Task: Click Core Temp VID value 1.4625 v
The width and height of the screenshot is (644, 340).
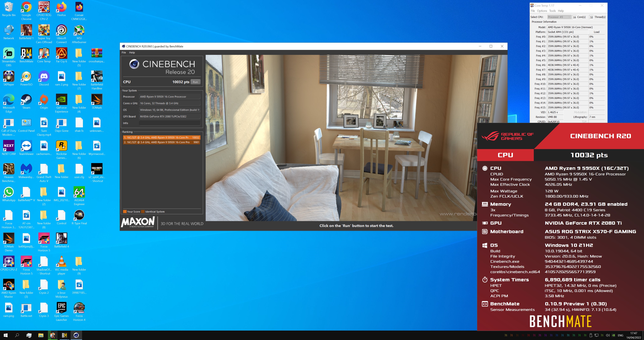Action: click(555, 112)
